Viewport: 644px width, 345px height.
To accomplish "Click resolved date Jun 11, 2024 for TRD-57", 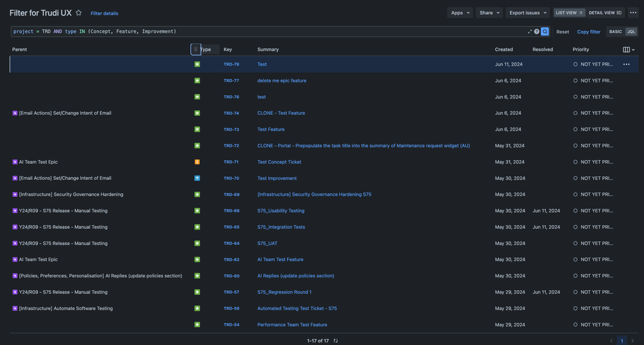I will tap(546, 292).
